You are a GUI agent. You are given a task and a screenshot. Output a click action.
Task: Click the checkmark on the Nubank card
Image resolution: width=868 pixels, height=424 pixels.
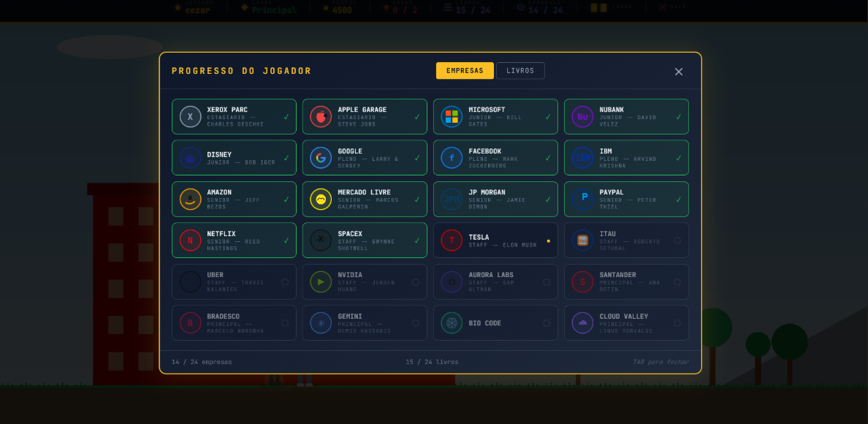pyautogui.click(x=678, y=117)
